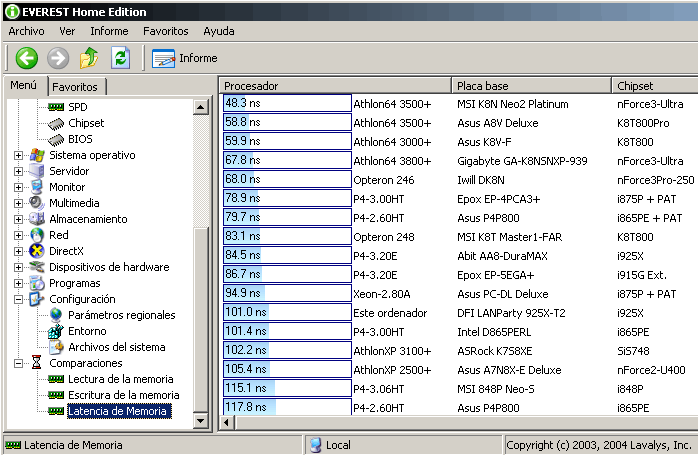
Task: Open the Ver menu
Action: pyautogui.click(x=67, y=31)
